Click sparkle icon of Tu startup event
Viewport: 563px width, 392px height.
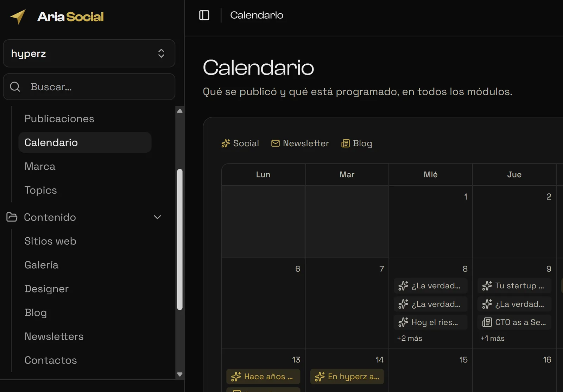(x=487, y=285)
